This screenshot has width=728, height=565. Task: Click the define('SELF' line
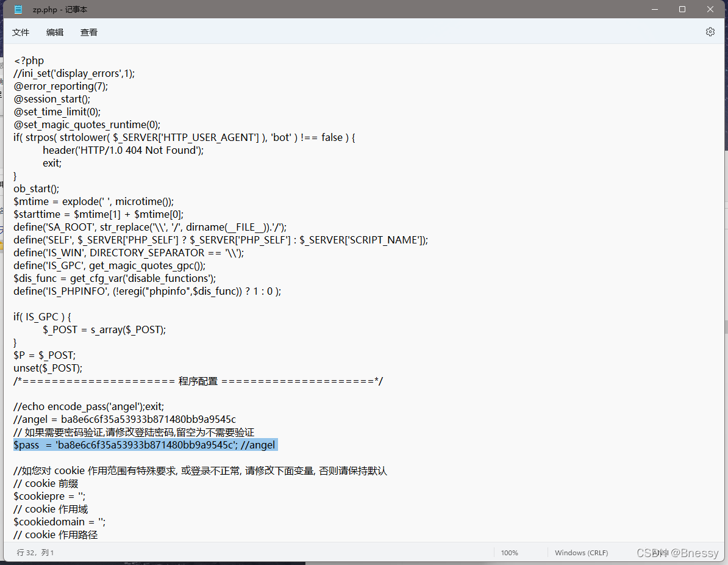(221, 240)
